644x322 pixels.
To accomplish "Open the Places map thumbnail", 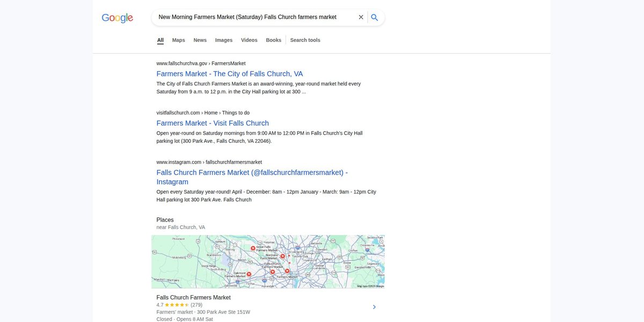I will (x=268, y=261).
